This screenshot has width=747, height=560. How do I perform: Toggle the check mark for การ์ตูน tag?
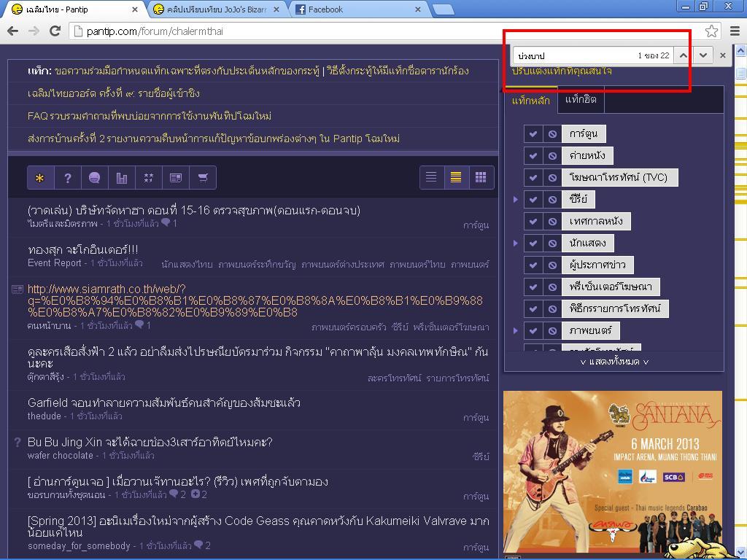[x=533, y=134]
